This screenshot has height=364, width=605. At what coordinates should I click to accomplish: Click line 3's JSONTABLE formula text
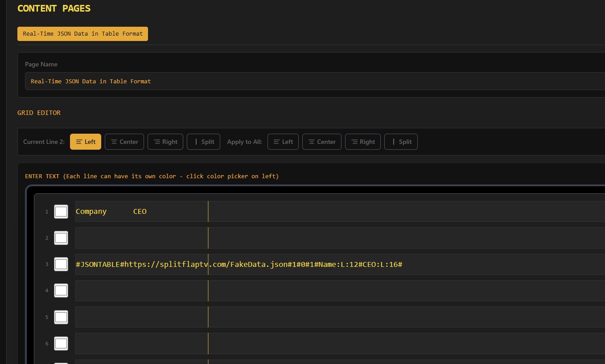239,264
